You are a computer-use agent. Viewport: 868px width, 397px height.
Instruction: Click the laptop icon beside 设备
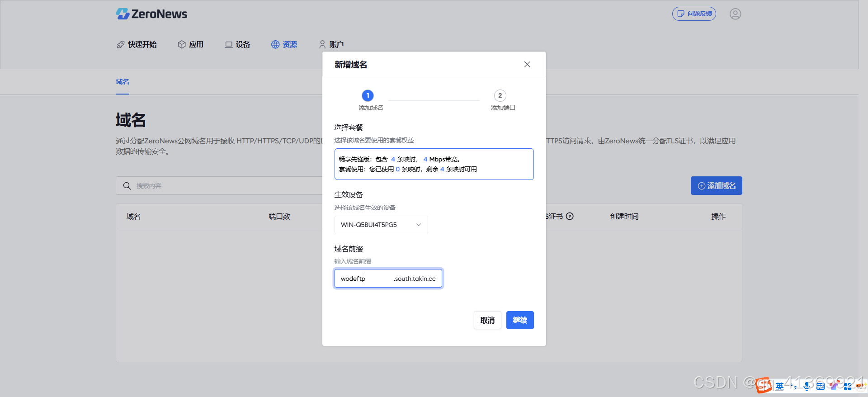(229, 44)
